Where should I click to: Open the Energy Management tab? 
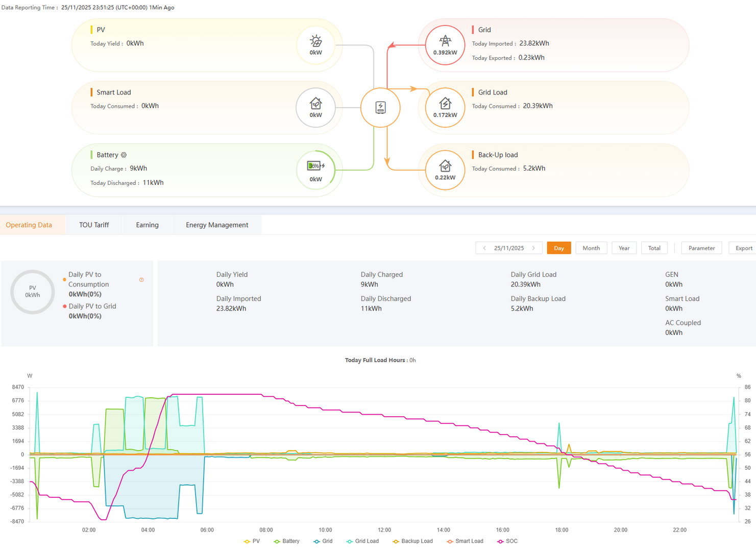click(x=217, y=225)
